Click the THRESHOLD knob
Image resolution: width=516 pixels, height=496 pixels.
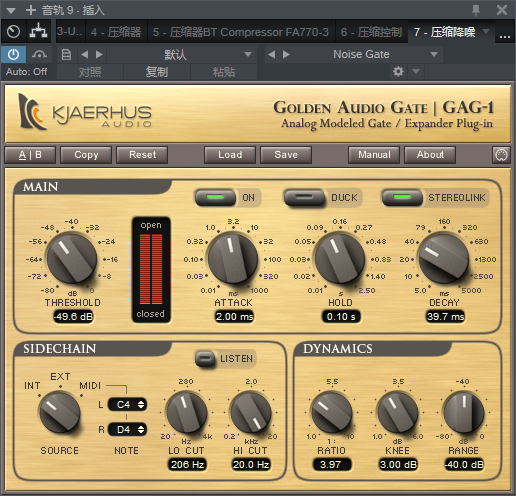(72, 259)
